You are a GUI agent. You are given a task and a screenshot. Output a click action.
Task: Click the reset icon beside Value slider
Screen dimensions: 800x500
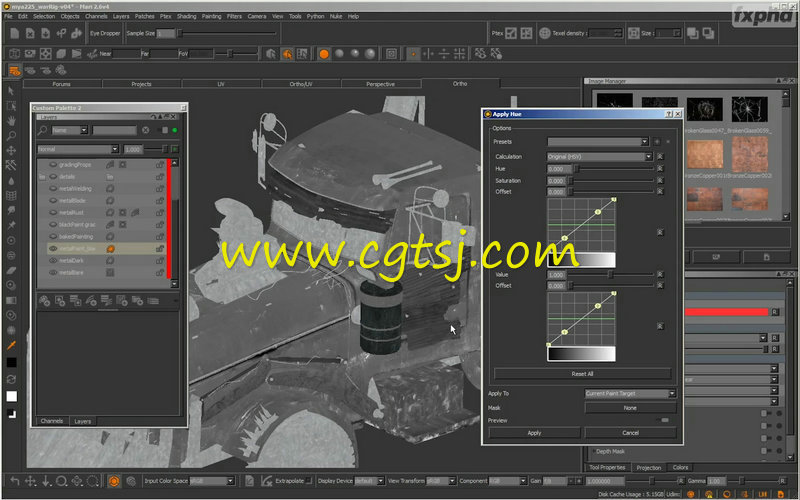[660, 275]
